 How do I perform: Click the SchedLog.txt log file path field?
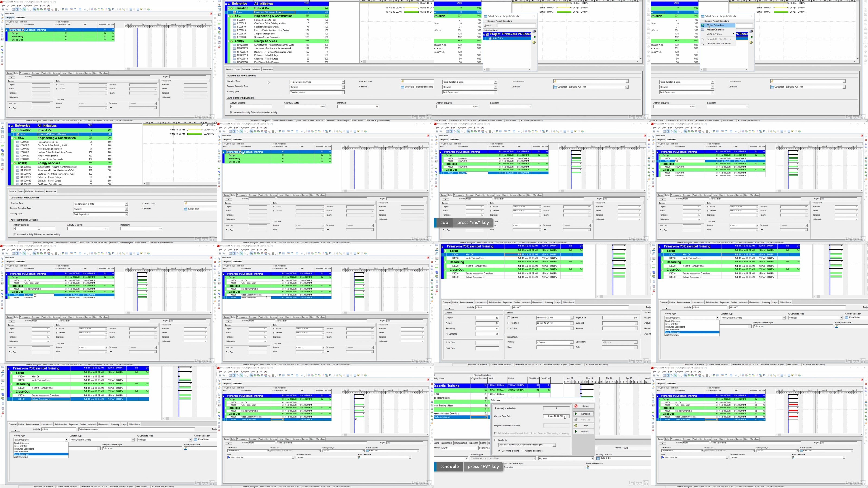525,445
